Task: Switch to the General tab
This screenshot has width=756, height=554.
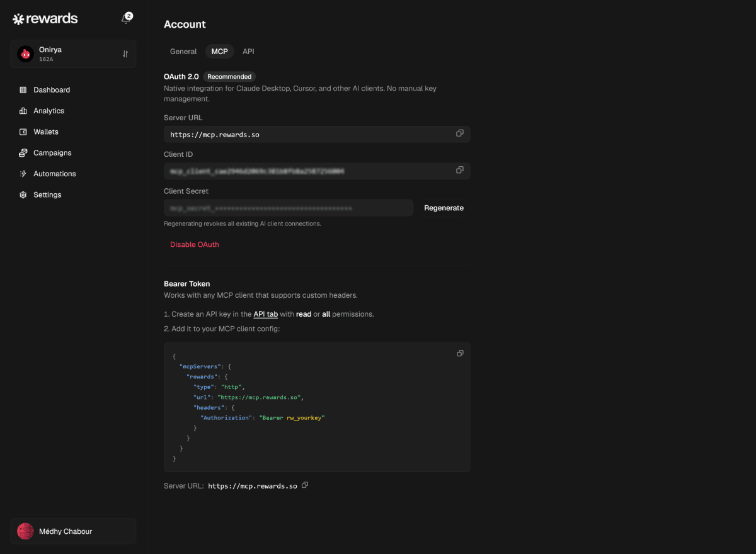Action: click(183, 52)
